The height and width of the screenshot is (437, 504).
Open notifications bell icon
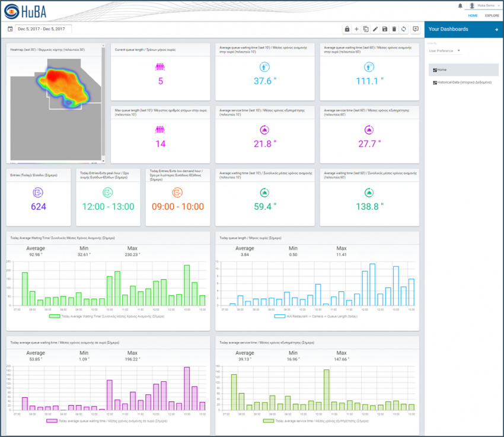click(460, 5)
